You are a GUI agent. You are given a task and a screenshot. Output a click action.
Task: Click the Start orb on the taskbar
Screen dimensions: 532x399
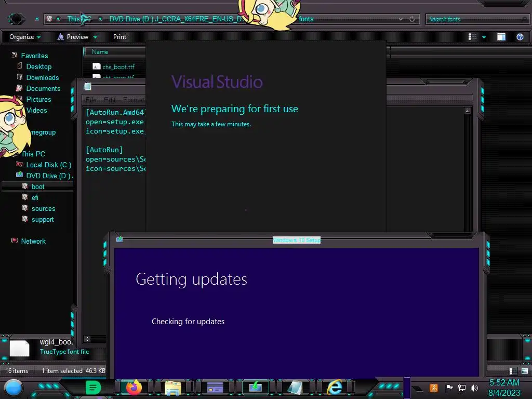(14, 388)
